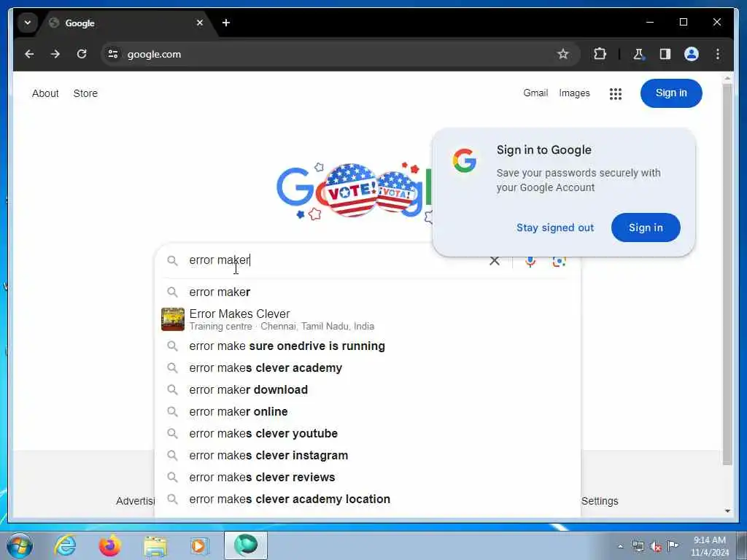Choose 'error makes clever academy' suggestion

click(368, 368)
